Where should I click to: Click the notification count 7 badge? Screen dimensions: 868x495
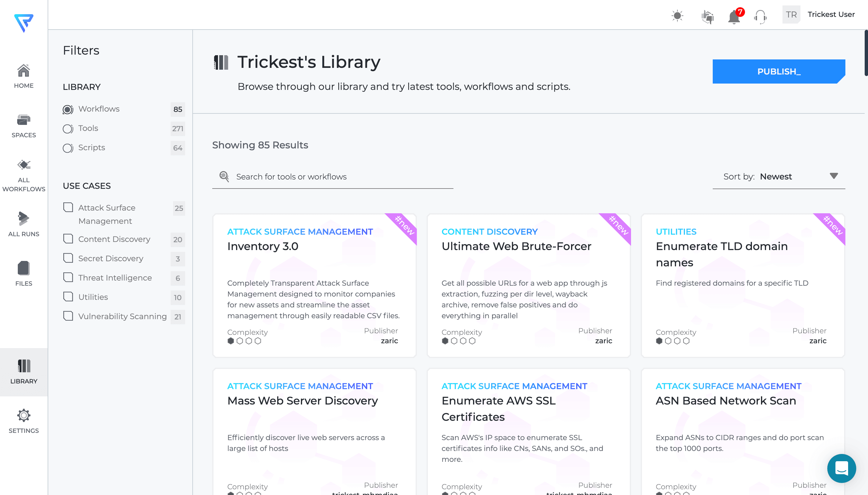click(x=740, y=12)
